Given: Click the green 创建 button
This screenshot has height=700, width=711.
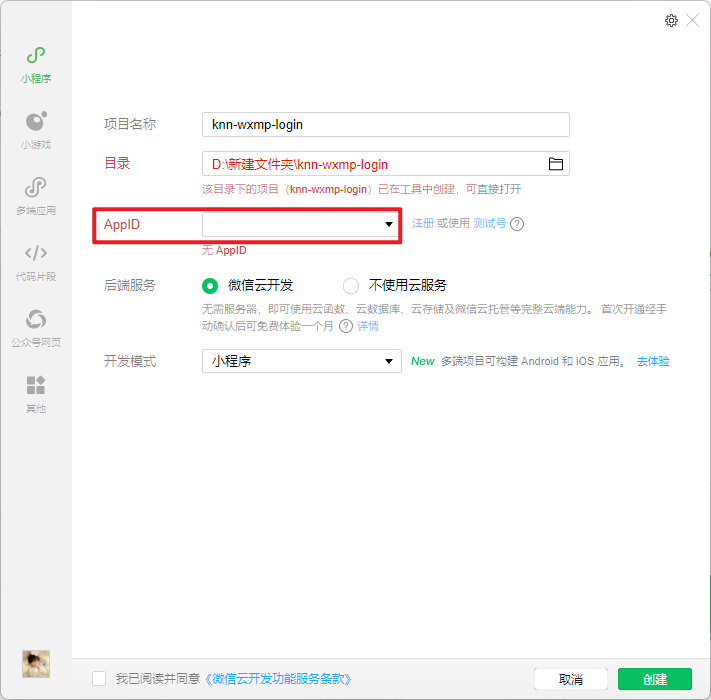Looking at the screenshot, I should 655,679.
